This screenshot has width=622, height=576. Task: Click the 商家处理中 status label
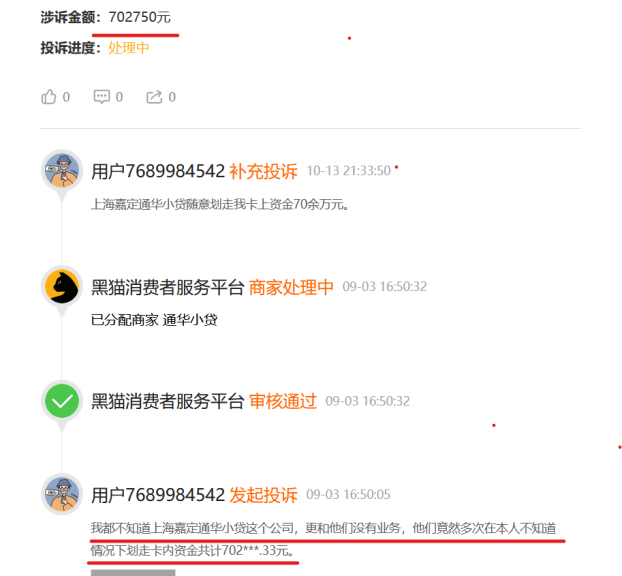tap(291, 287)
